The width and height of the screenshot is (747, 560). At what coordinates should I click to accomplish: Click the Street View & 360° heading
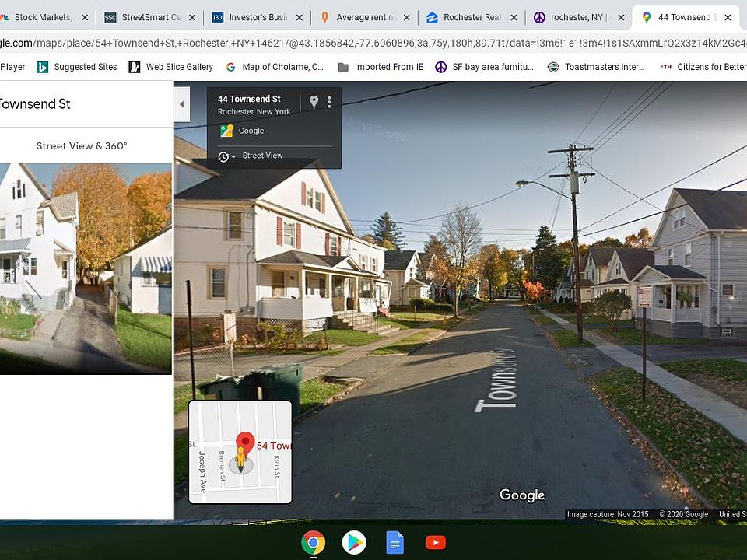[x=82, y=145]
